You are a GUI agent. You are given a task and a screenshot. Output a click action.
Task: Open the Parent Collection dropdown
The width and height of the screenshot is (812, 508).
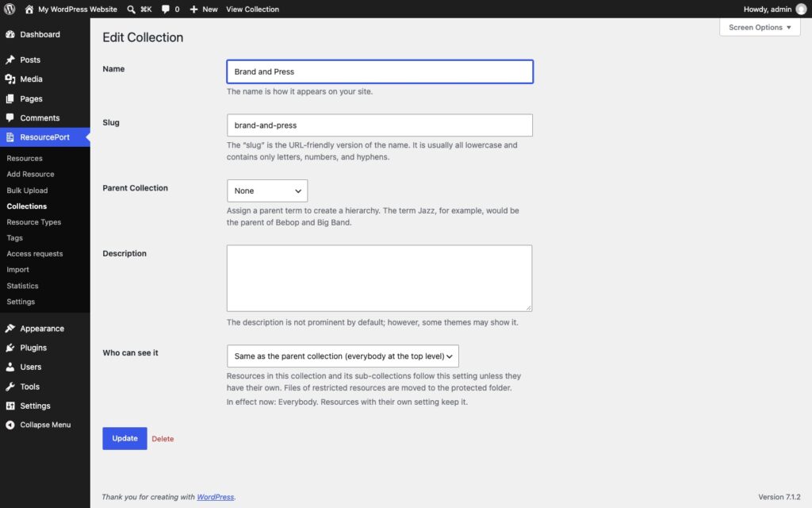tap(267, 190)
